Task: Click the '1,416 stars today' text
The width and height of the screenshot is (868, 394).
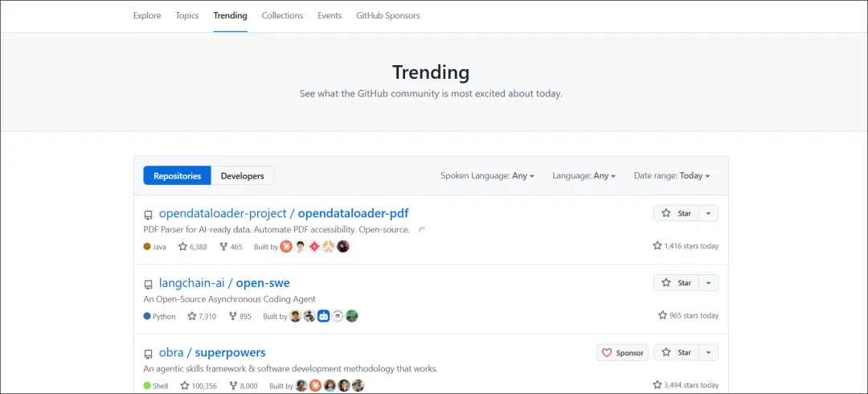Action: [686, 245]
